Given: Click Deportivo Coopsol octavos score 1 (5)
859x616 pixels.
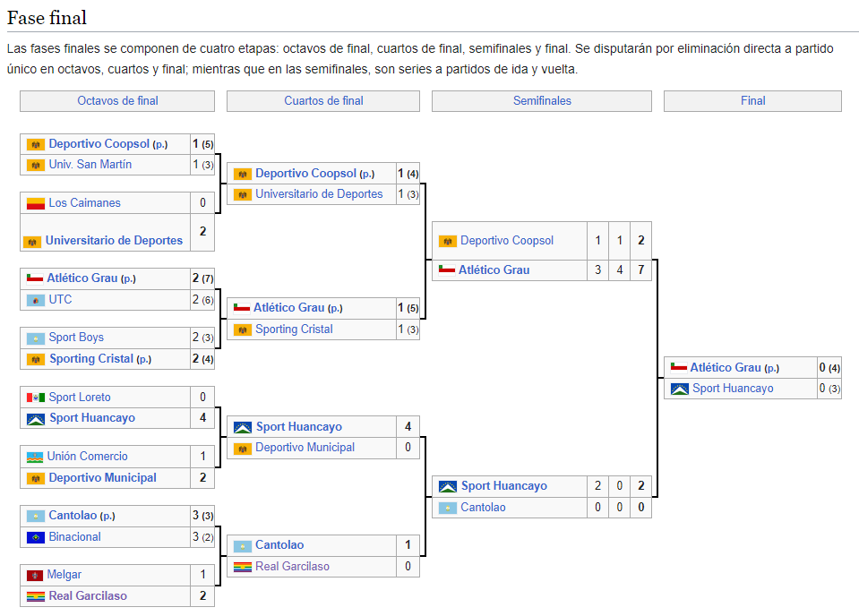Looking at the screenshot, I should (202, 144).
